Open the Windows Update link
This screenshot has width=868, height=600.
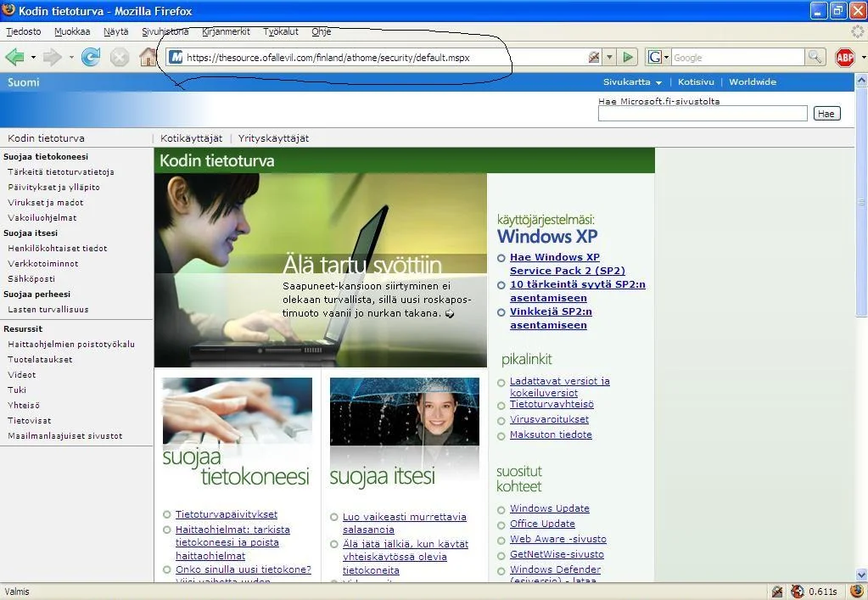[549, 508]
